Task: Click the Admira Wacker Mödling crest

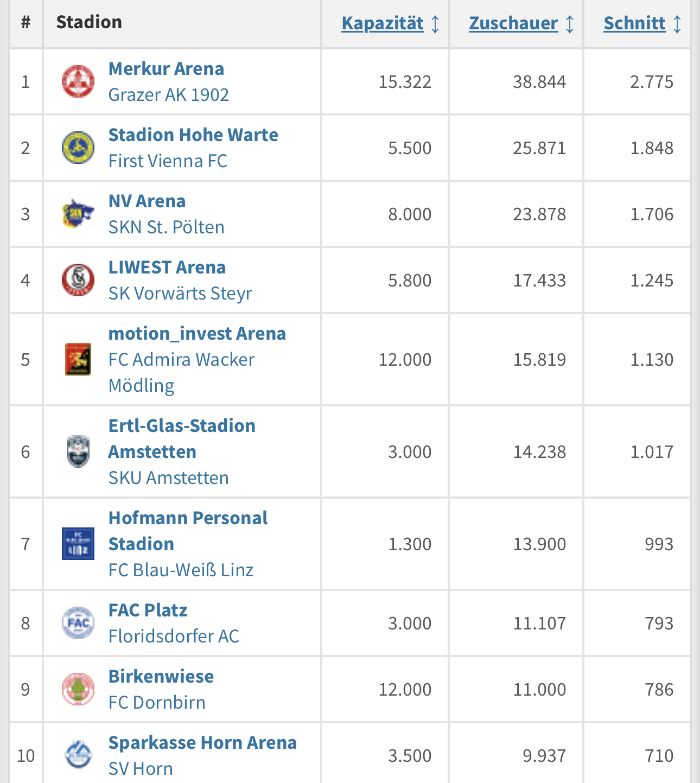Action: coord(78,359)
